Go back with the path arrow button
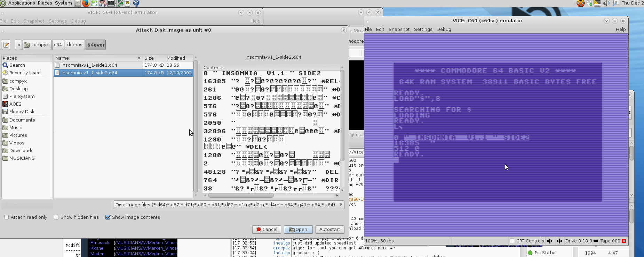 19,45
